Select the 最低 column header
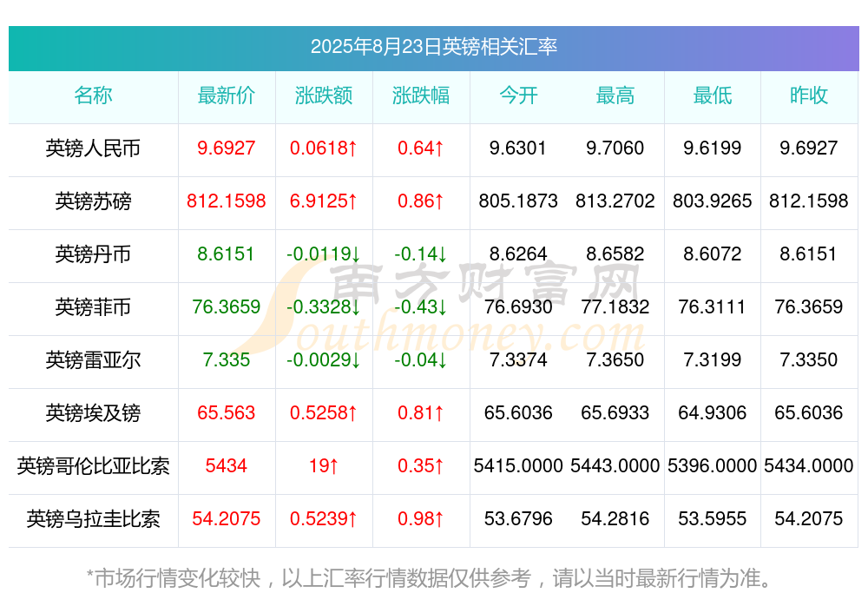Image resolution: width=868 pixels, height=606 pixels. (x=713, y=96)
